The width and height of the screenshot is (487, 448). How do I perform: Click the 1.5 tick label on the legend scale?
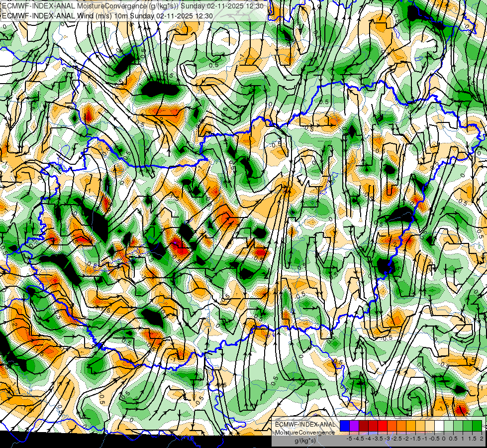[472, 439]
